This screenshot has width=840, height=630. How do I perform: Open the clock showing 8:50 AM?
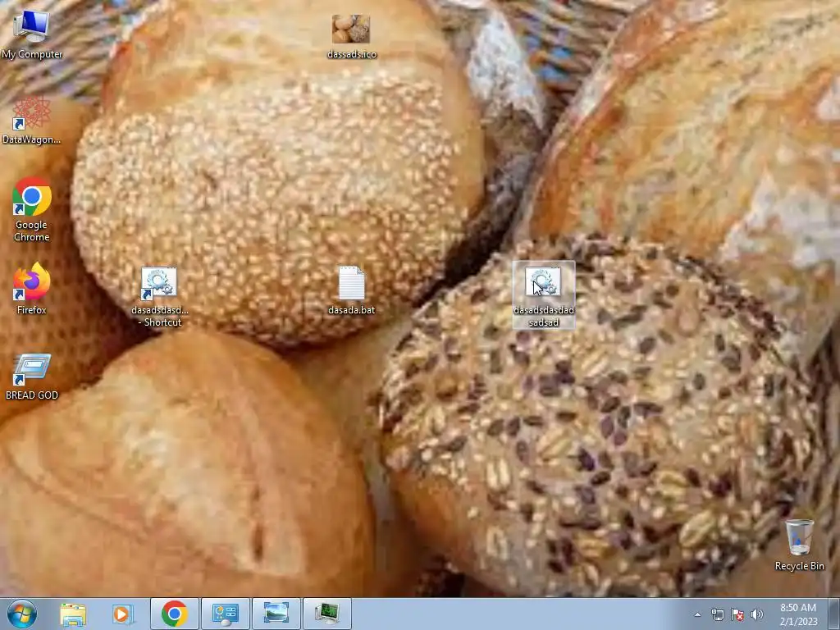pos(798,614)
